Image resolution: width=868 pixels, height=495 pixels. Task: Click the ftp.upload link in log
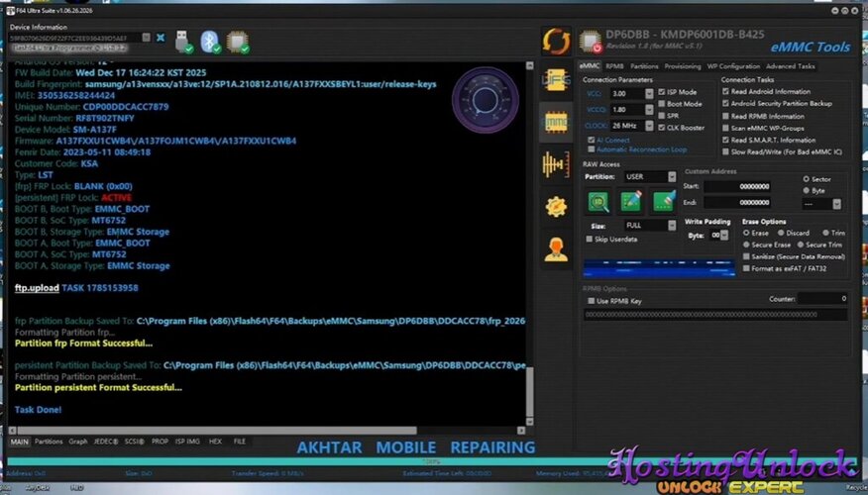pos(37,288)
